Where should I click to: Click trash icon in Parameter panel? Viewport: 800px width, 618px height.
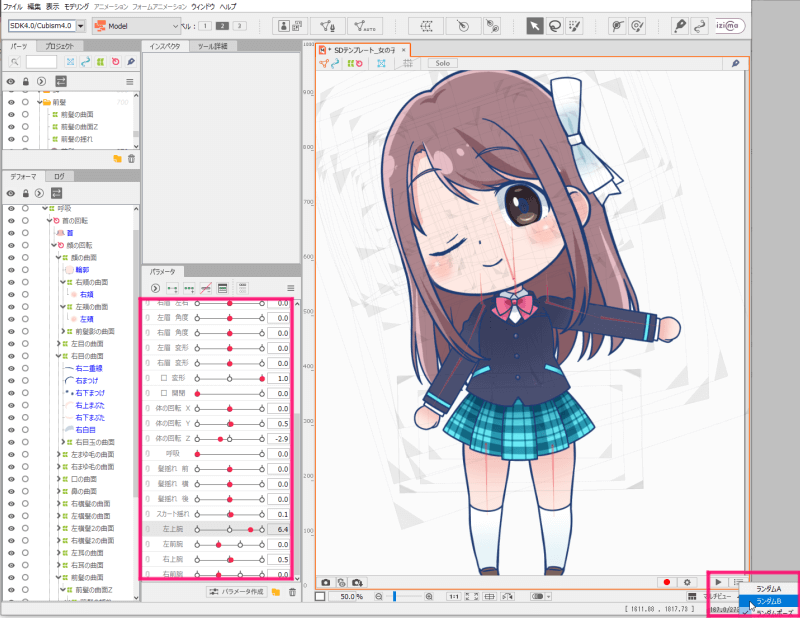[292, 592]
